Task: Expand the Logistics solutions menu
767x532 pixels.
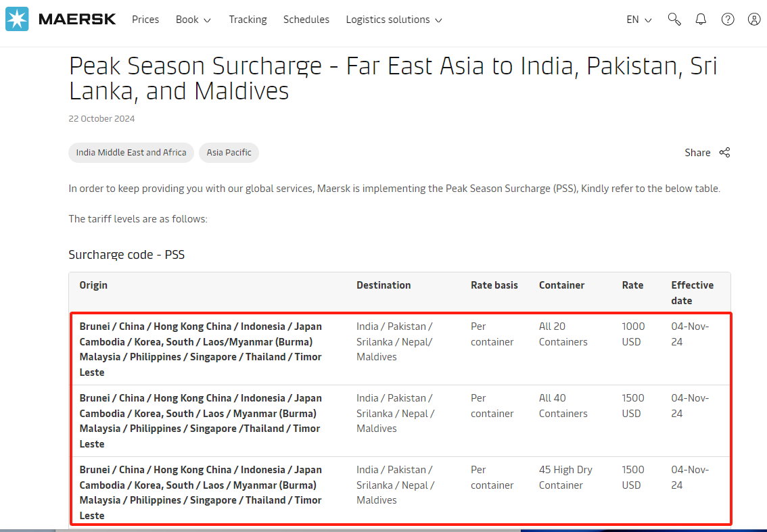Action: coord(394,20)
